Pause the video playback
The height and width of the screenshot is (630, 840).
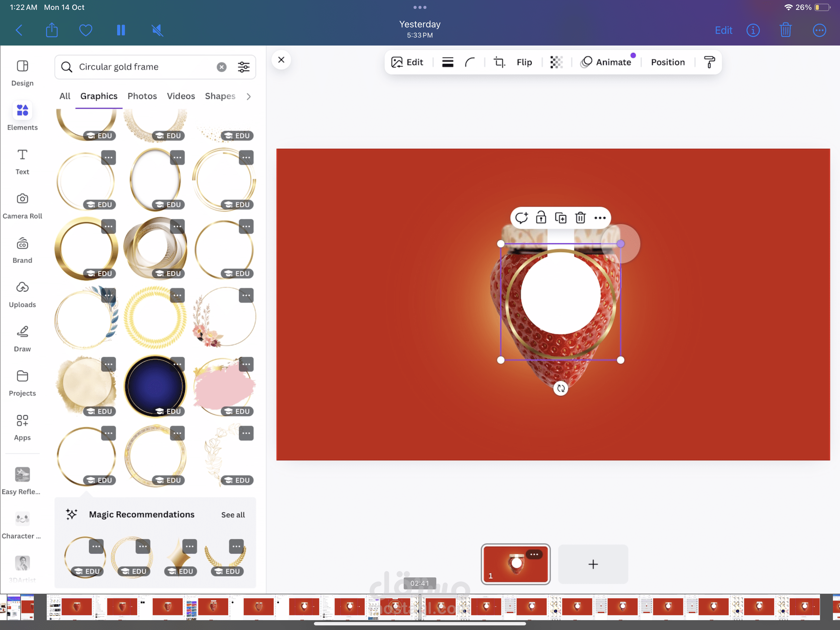[x=121, y=30]
